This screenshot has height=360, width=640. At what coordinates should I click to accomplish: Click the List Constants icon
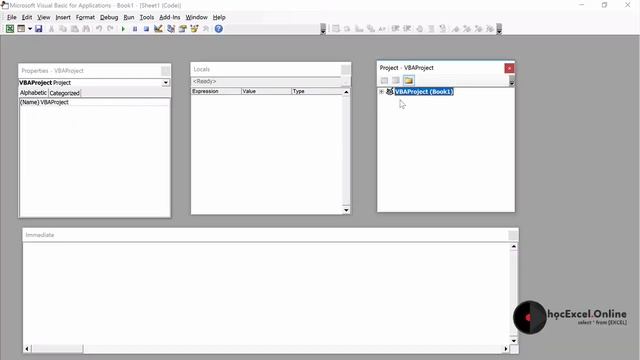347,29
